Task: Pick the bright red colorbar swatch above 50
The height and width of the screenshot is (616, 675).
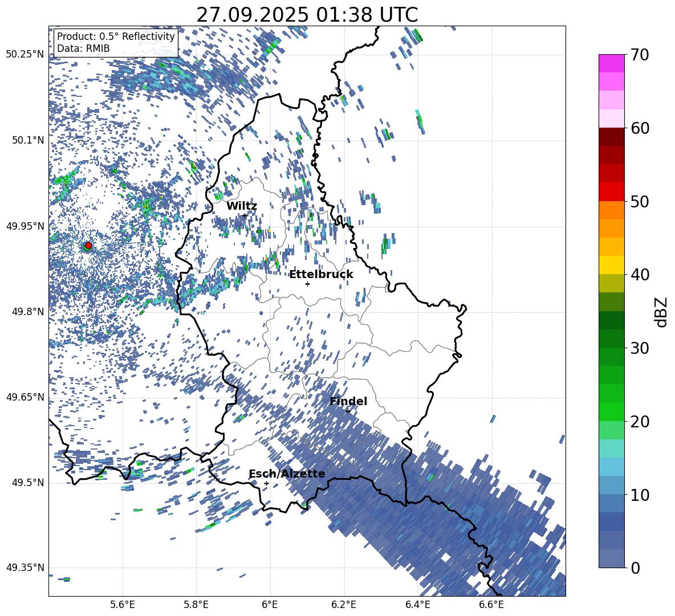Action: tap(611, 192)
